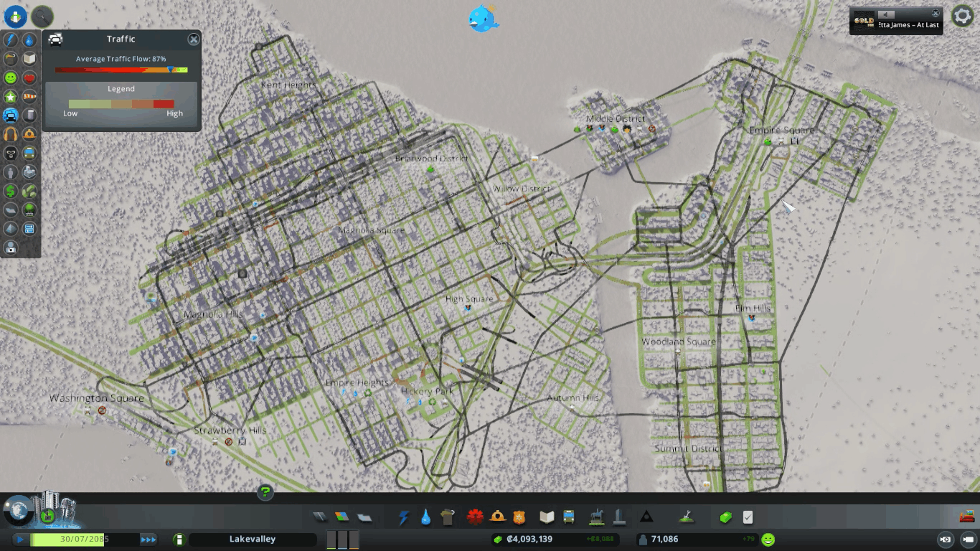Open the masked Crime info view
The height and width of the screenshot is (551, 980).
[x=11, y=153]
